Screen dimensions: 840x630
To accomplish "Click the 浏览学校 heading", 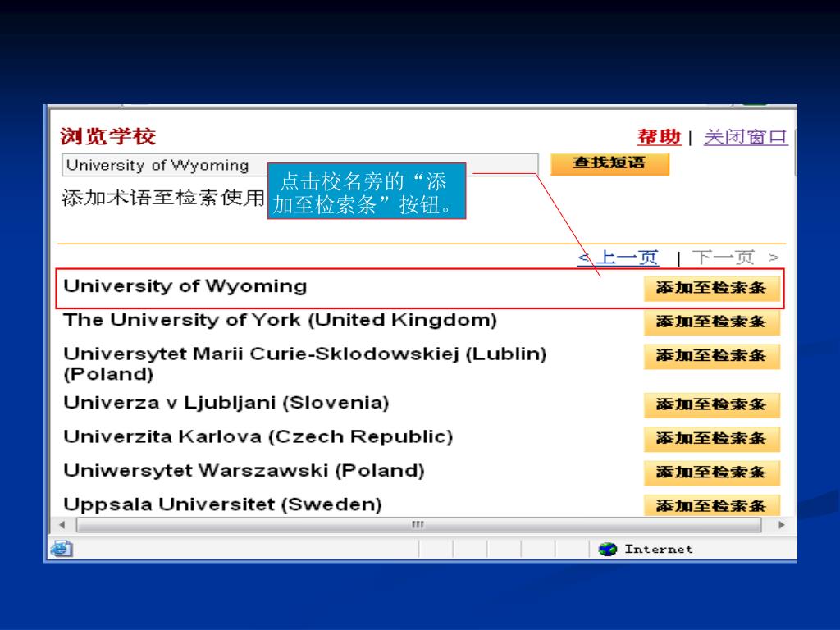I will pos(107,136).
